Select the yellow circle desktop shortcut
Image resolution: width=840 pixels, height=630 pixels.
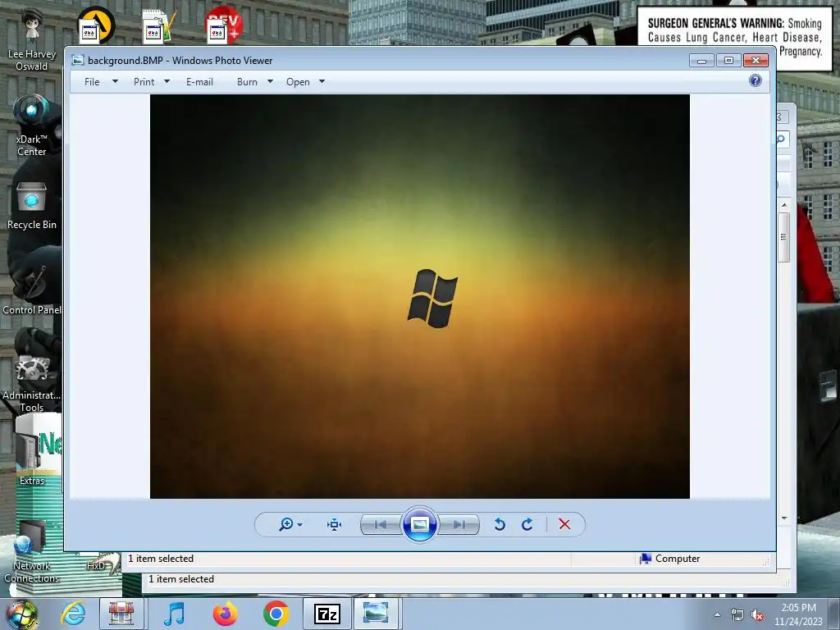[97, 25]
